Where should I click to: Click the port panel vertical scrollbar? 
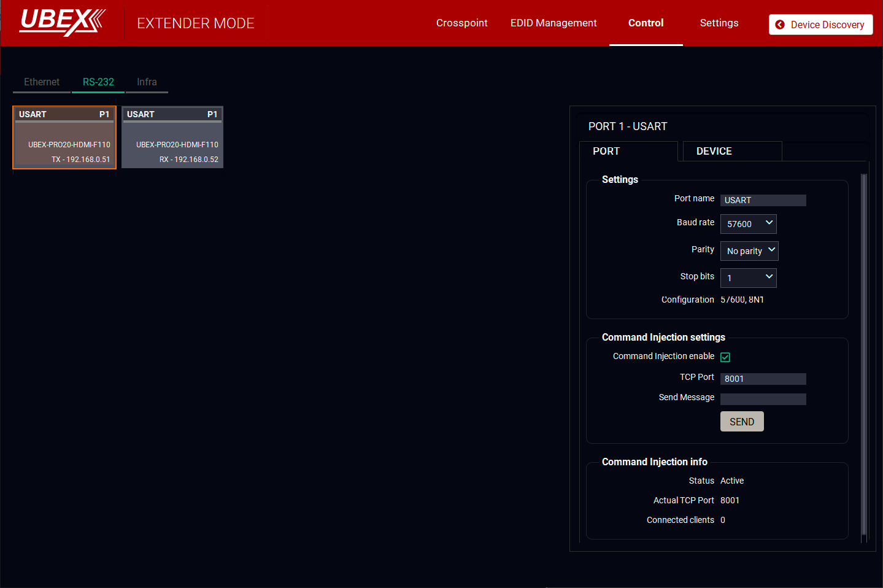pyautogui.click(x=864, y=356)
